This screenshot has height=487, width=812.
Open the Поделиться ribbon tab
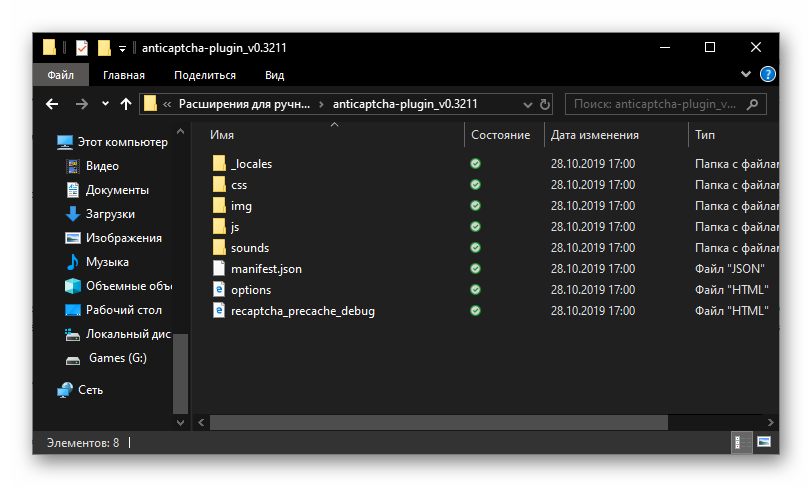(205, 75)
